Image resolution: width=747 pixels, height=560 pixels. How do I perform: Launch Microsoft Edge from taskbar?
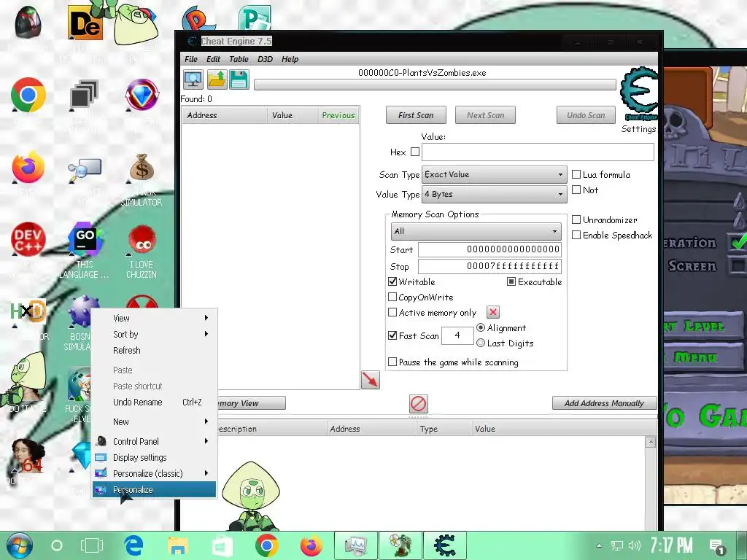(x=134, y=545)
